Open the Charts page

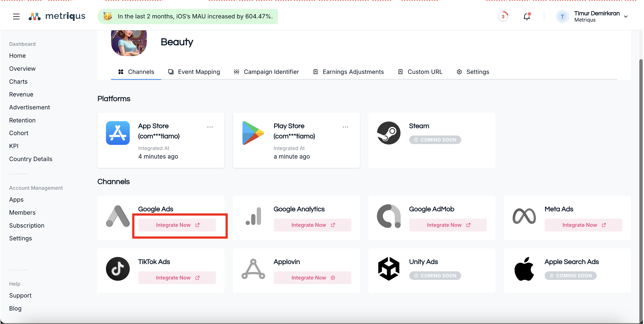[x=18, y=82]
